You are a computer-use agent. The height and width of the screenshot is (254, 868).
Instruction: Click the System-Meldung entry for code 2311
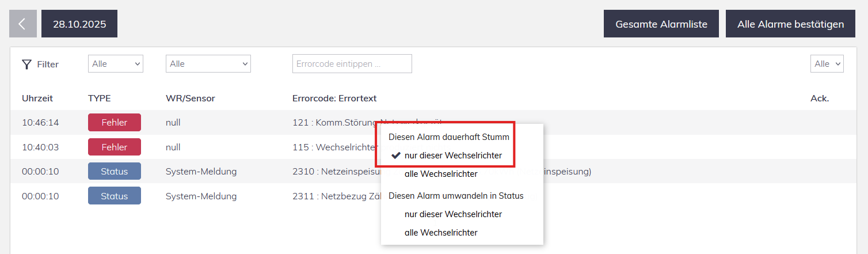tap(201, 196)
